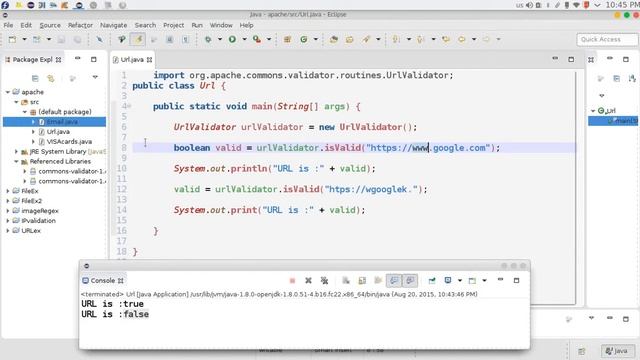Toggle Pin Console button
640x360 pixels.
click(x=432, y=281)
